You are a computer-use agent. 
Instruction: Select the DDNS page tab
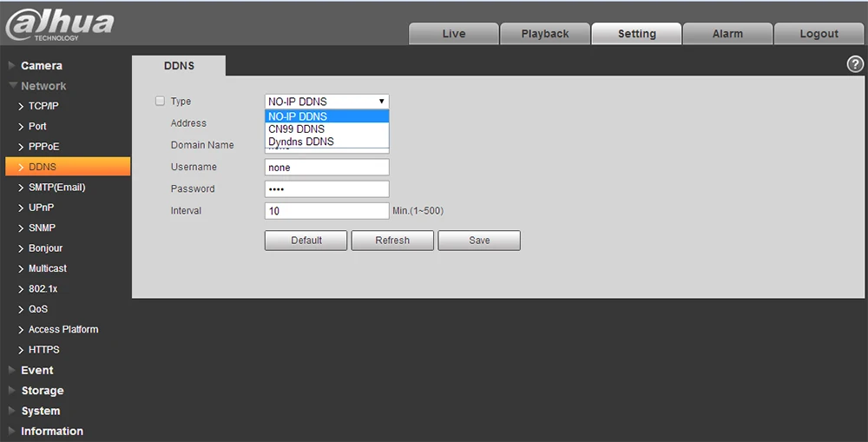(179, 65)
